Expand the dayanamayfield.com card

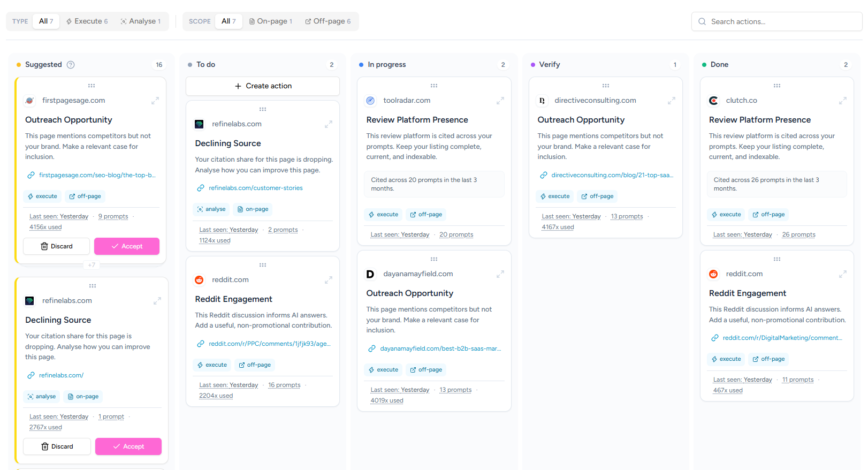pyautogui.click(x=500, y=274)
